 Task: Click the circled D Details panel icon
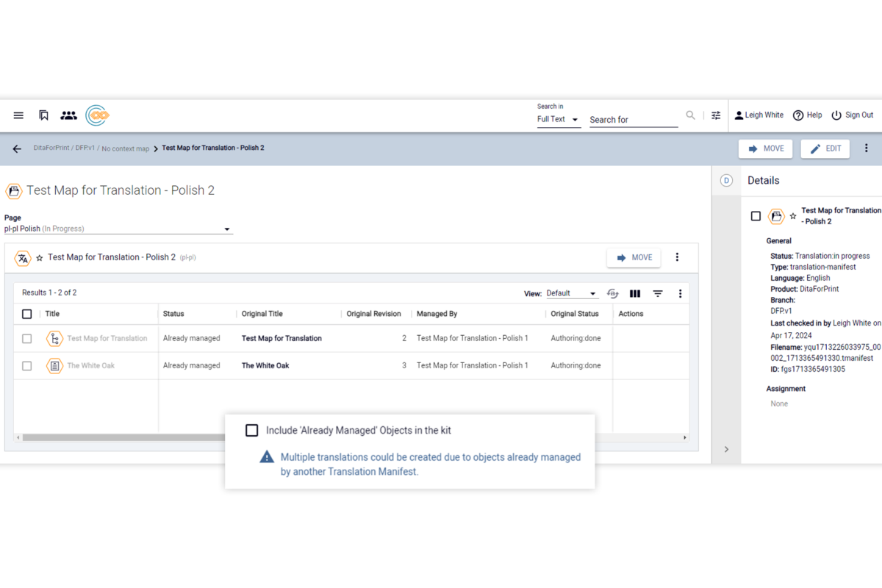[726, 181]
